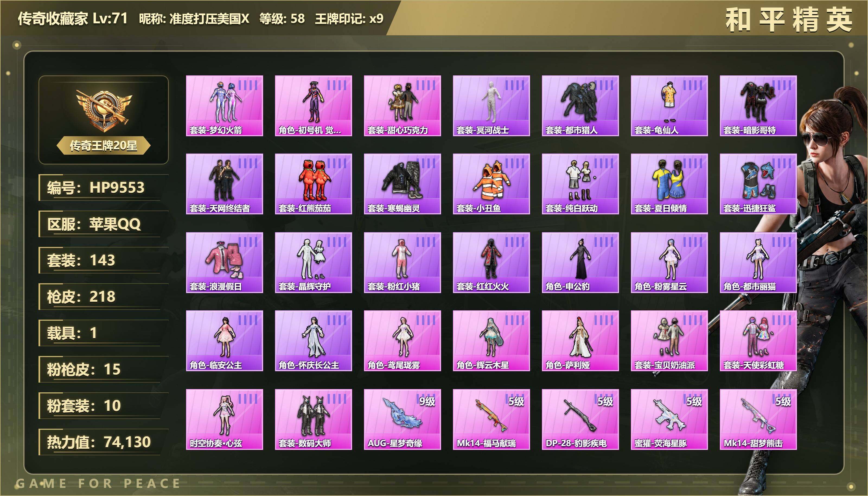868x496 pixels.
Task: Select the 套装-梦幻火箭 outfit card
Action: [224, 106]
